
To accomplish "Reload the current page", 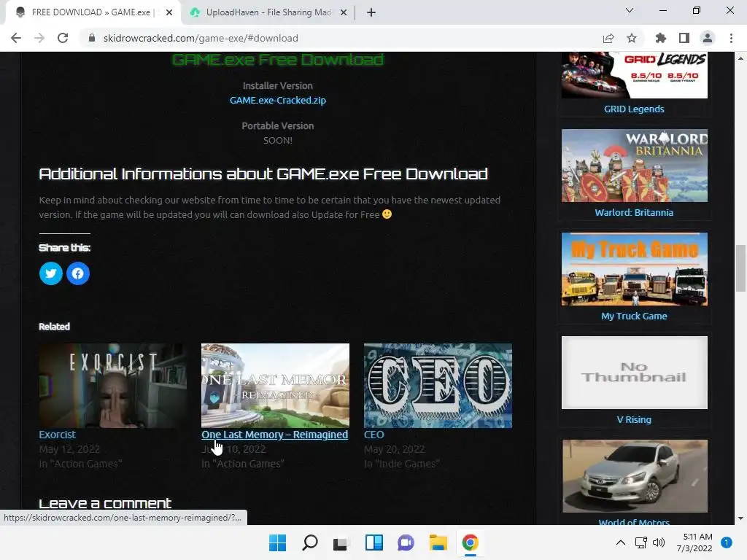I will [63, 38].
